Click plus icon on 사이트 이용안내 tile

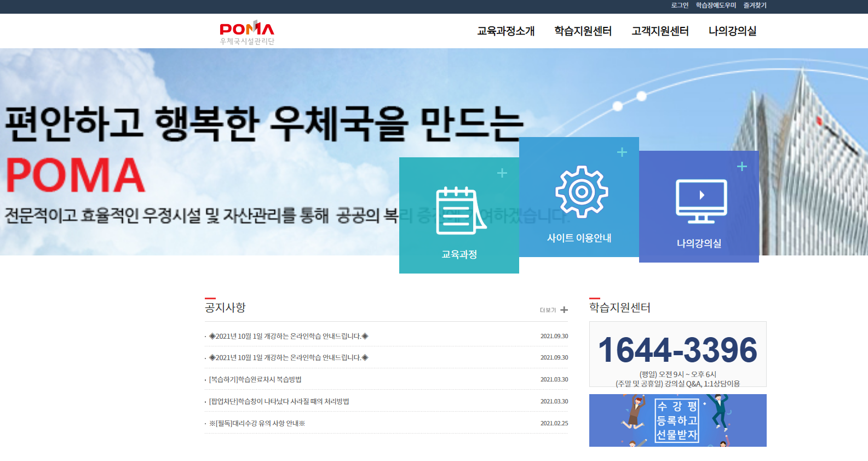(622, 152)
